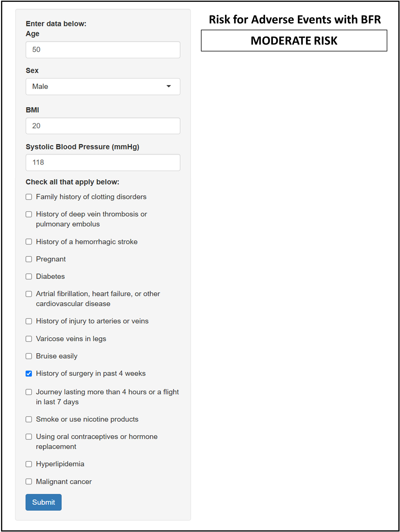Image resolution: width=400 pixels, height=532 pixels.
Task: Enable History of a hemorrhagic stroke
Action: pos(29,242)
